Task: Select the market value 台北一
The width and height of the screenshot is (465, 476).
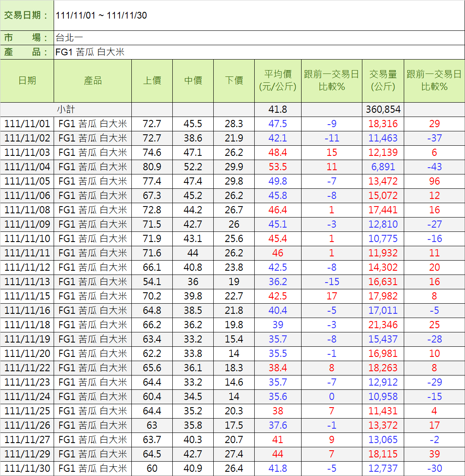Action: [x=70, y=38]
